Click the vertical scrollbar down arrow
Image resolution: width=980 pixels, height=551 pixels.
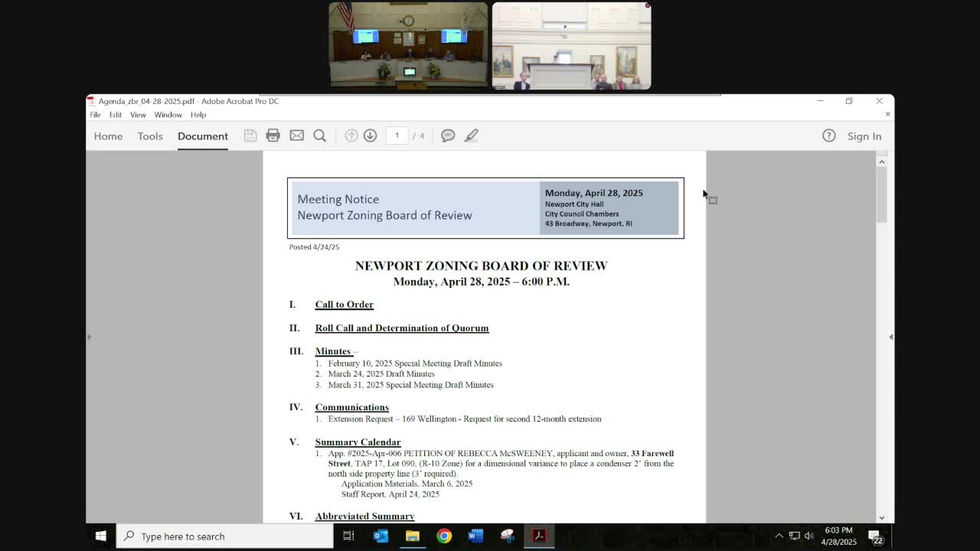881,517
